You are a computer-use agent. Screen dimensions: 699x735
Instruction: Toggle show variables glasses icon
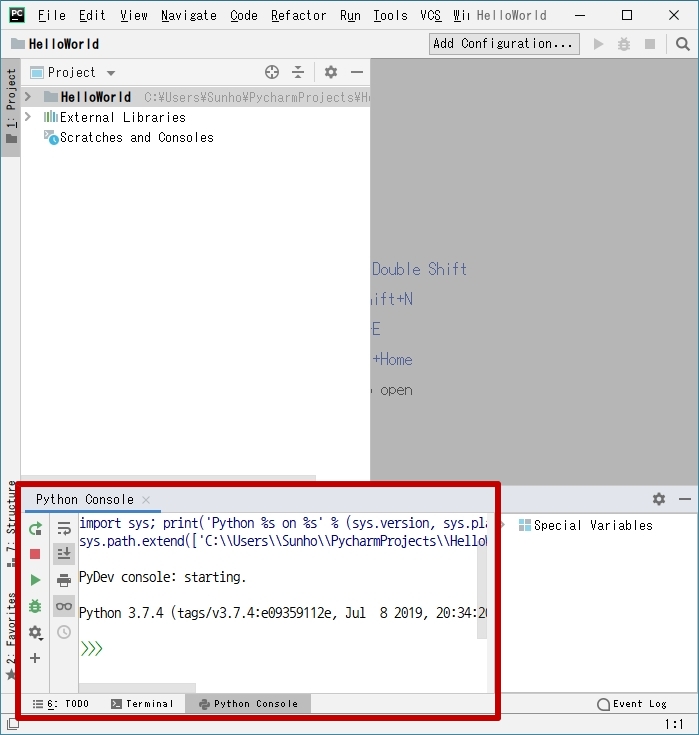(64, 606)
